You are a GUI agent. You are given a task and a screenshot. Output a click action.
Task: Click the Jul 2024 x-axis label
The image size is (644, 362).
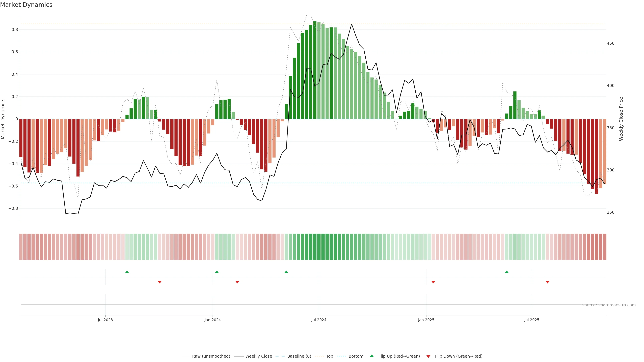319,320
